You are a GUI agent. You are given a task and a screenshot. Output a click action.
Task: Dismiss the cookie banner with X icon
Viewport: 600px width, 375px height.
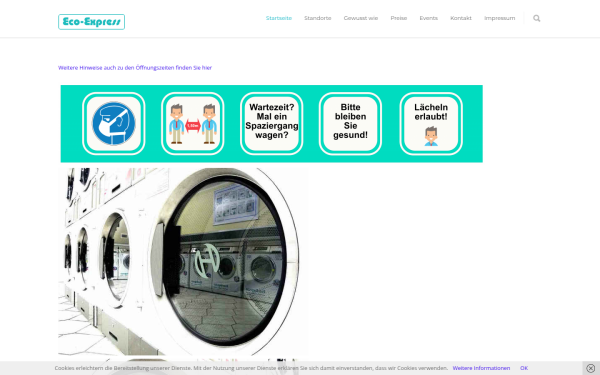click(x=590, y=368)
